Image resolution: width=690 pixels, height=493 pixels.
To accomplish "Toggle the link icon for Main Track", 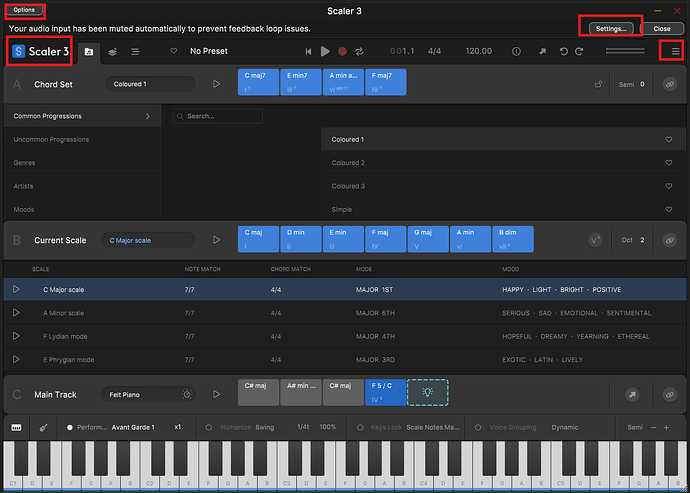I will (670, 395).
